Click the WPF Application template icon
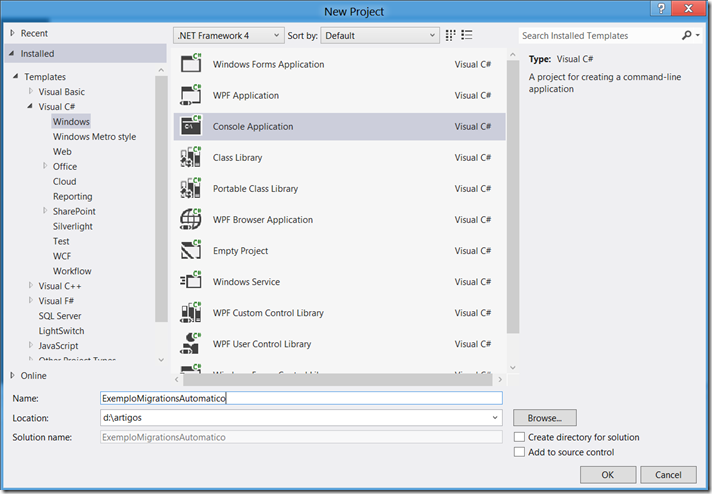712x494 pixels. pyautogui.click(x=191, y=94)
